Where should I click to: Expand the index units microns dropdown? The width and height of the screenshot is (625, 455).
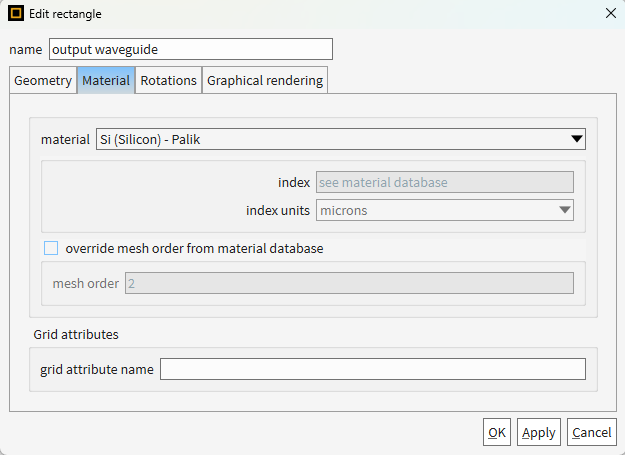(x=445, y=210)
